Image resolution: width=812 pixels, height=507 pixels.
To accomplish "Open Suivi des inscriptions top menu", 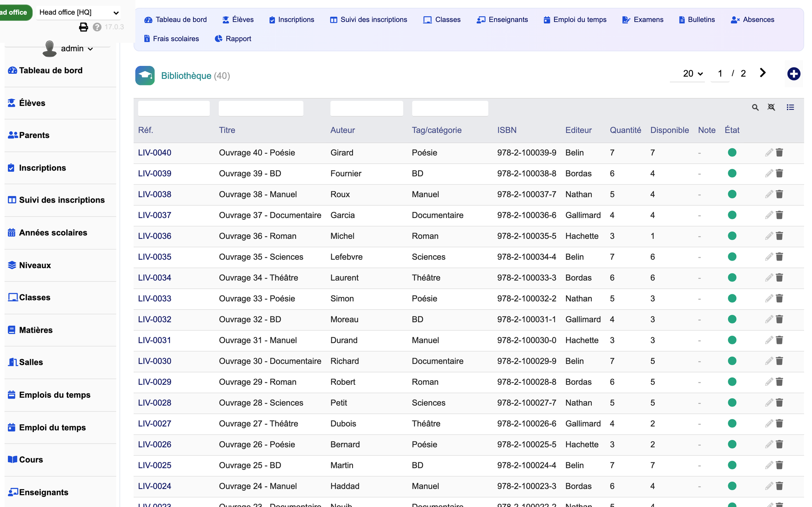I will pyautogui.click(x=368, y=20).
